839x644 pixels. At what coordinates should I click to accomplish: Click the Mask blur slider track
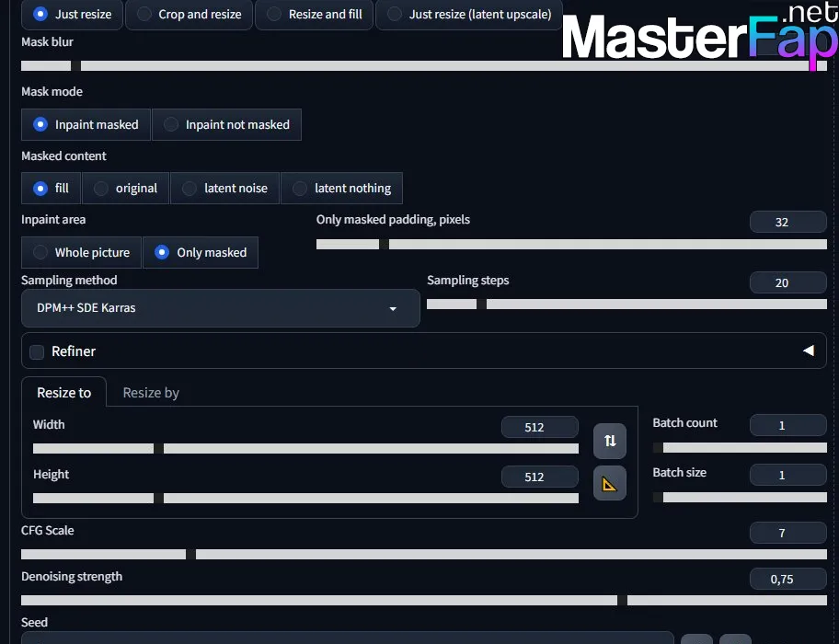424,66
